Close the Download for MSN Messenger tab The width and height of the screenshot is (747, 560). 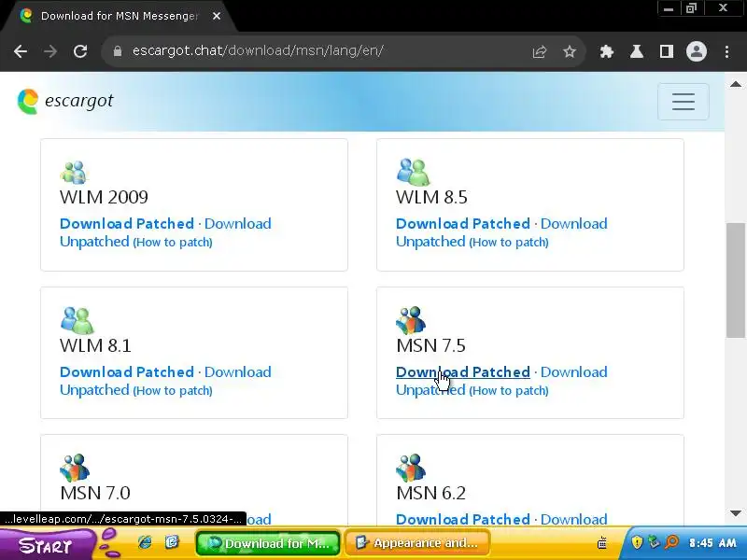217,16
